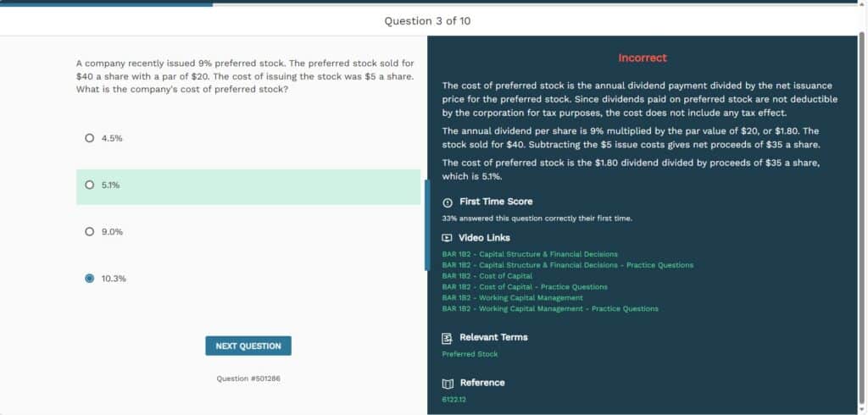Select the 4.5% answer radio button

click(x=90, y=138)
